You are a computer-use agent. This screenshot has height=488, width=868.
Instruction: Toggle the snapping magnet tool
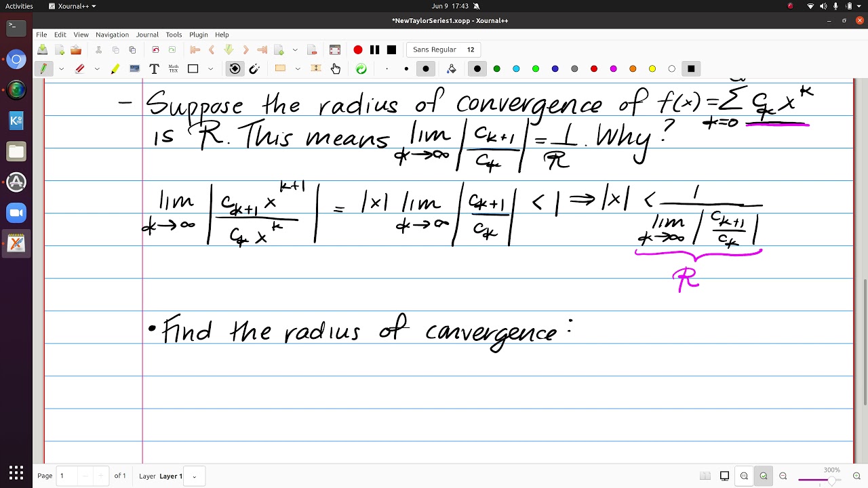tap(254, 68)
